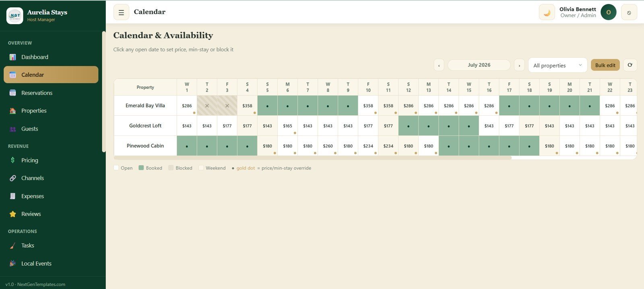
Task: Click the Goldcrest Loft row label
Action: pos(145,126)
